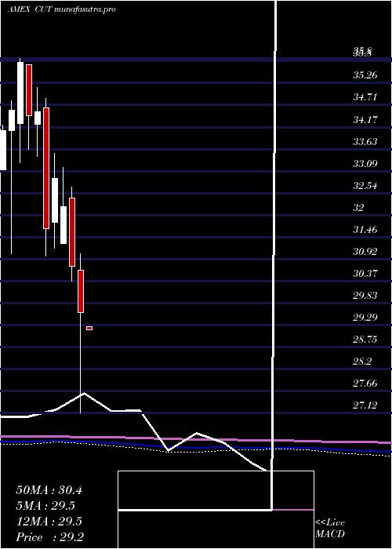Select the 33.63 price axis label
The height and width of the screenshot is (549, 392).
click(365, 141)
